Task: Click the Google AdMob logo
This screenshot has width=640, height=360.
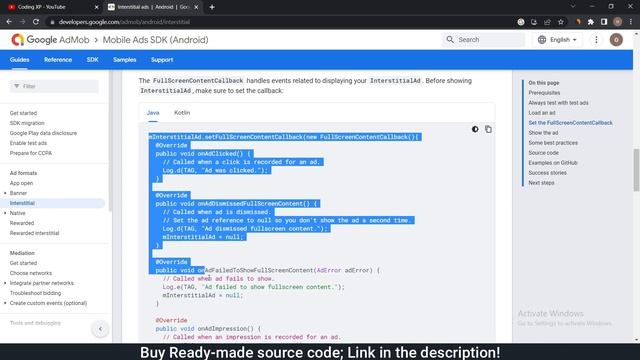Action: (x=50, y=40)
